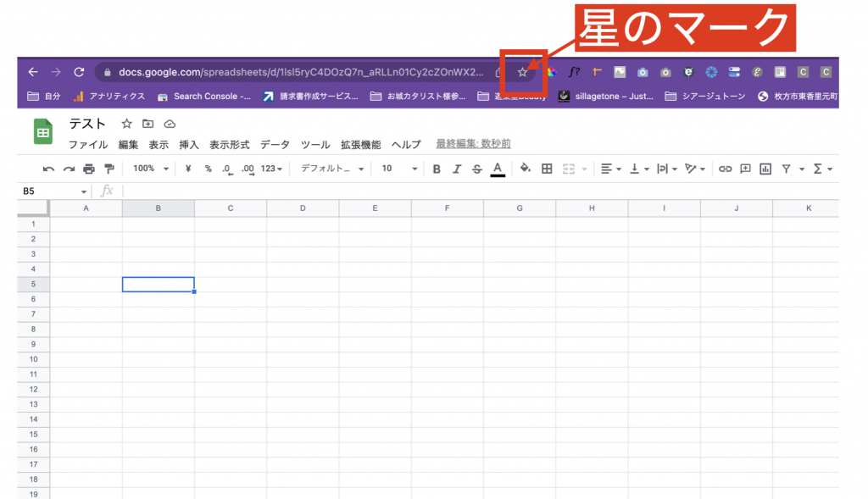Image resolution: width=868 pixels, height=499 pixels.
Task: Click the browser forward arrow
Action: [x=56, y=72]
